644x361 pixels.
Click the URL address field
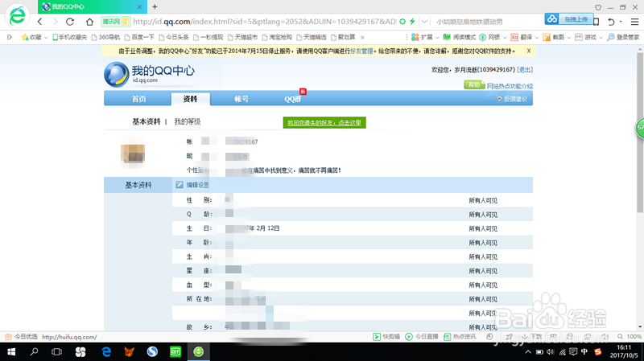[265, 22]
